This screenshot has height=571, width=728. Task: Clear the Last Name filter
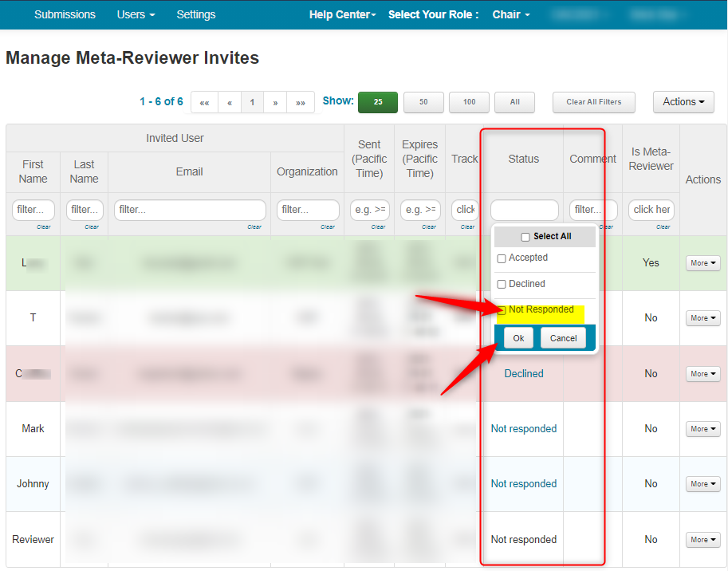pyautogui.click(x=92, y=227)
